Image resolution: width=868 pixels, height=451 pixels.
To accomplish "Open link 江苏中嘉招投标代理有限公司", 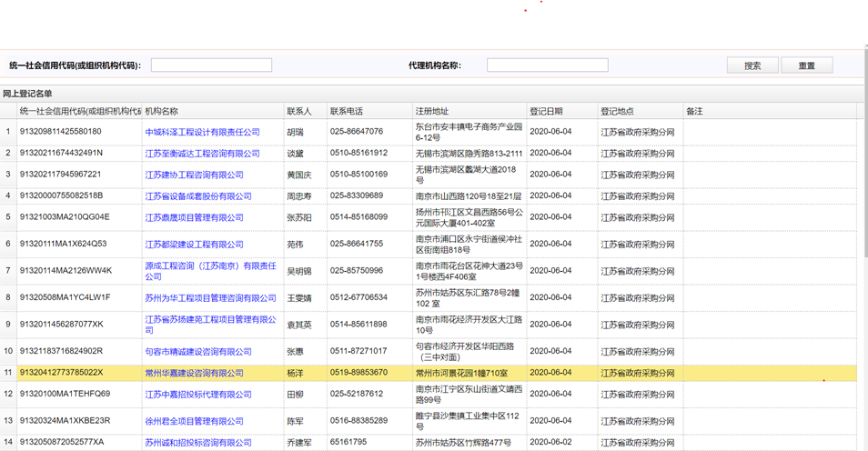I will coord(198,395).
